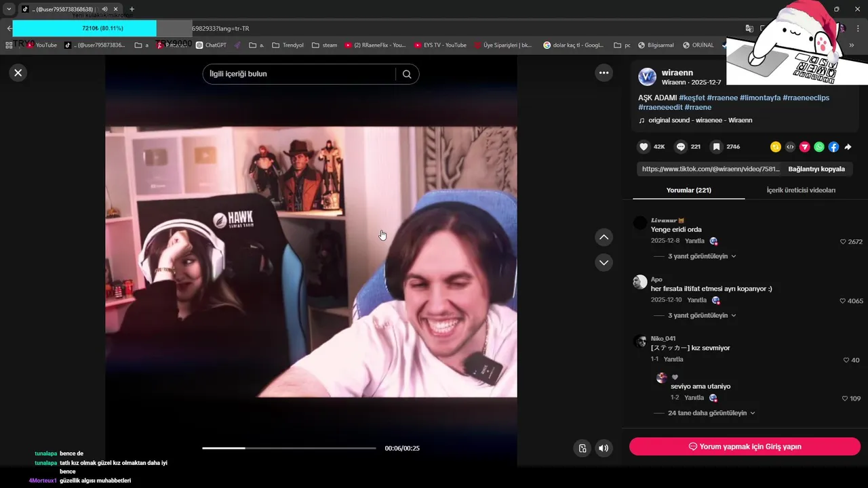Open the three-dots more options menu
Screen dimensions: 868x488
pos(604,73)
